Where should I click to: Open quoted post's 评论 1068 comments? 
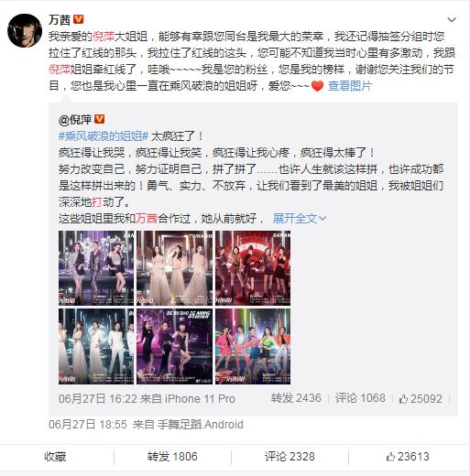360,398
